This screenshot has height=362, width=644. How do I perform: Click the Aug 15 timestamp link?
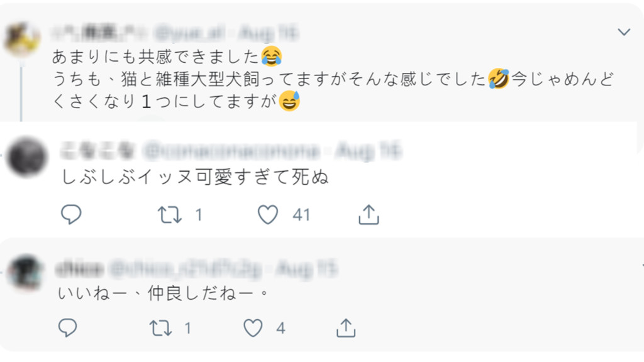pos(313,269)
